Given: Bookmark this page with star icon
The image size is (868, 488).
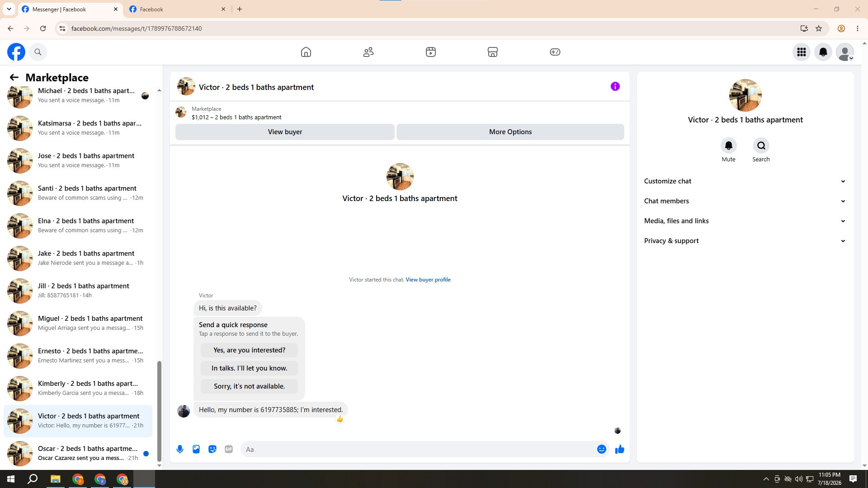Looking at the screenshot, I should click(819, 28).
